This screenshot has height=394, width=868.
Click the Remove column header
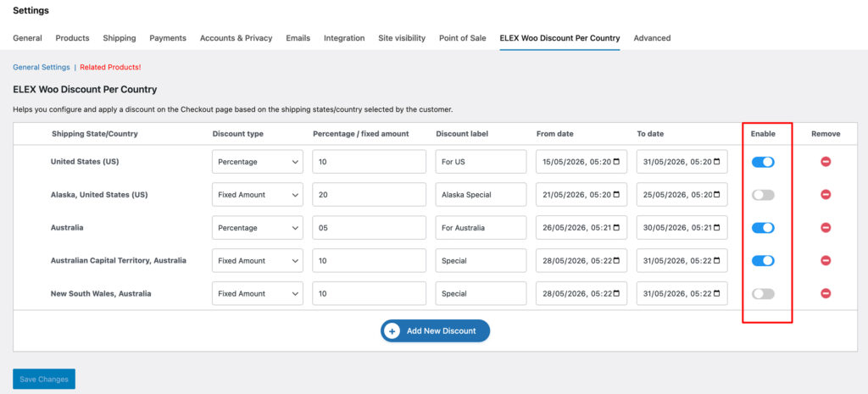pos(826,134)
